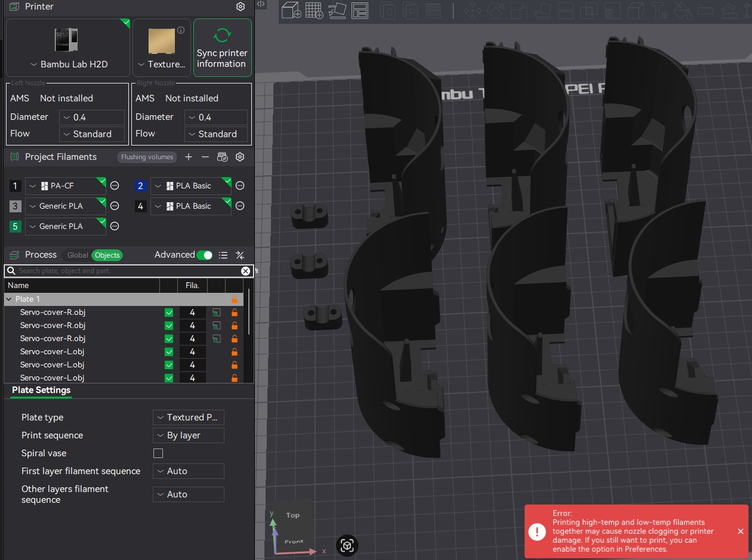752x560 pixels.
Task: Uncheck the last visible Servo-cover-L.obj checkbox
Action: pos(169,378)
